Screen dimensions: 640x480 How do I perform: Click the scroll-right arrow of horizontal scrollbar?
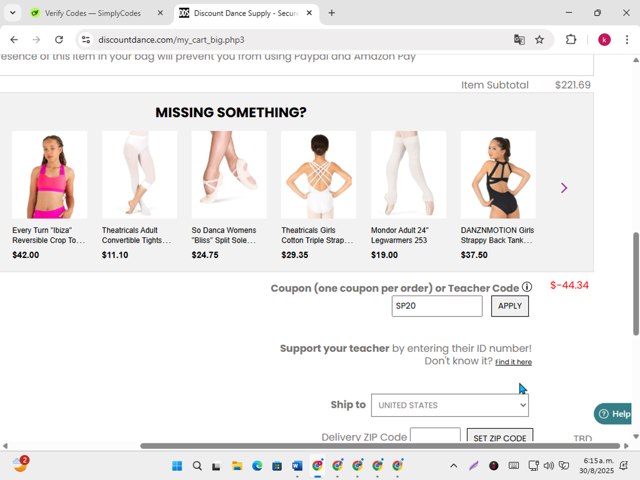tap(626, 446)
